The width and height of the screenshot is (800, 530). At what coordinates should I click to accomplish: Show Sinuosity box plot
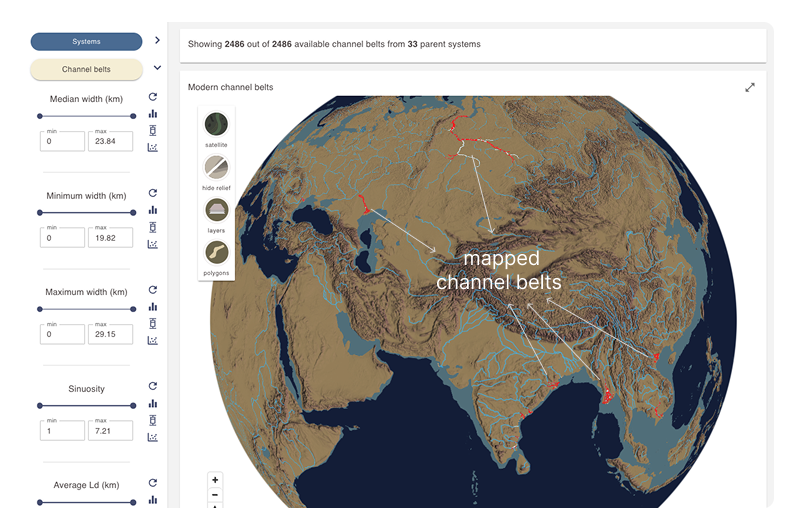pos(153,420)
